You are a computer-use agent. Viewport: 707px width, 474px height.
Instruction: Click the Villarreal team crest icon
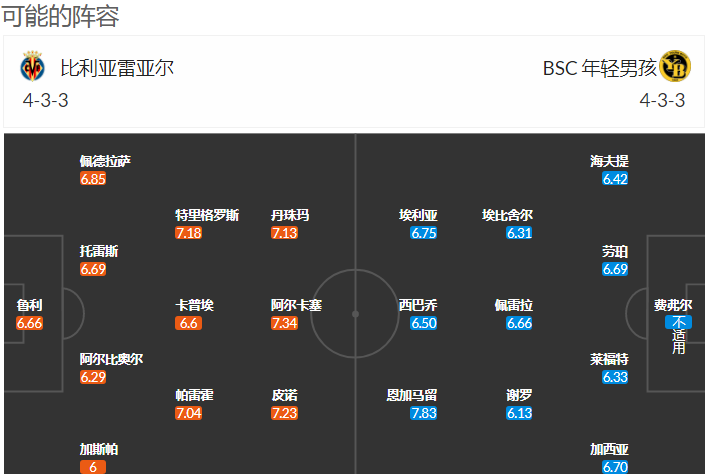point(32,66)
